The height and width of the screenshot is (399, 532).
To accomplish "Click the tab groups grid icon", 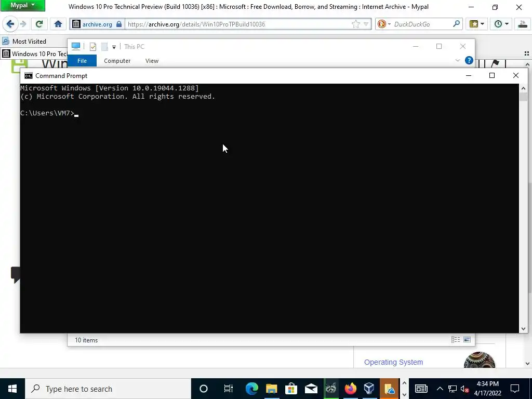I will 527,54.
